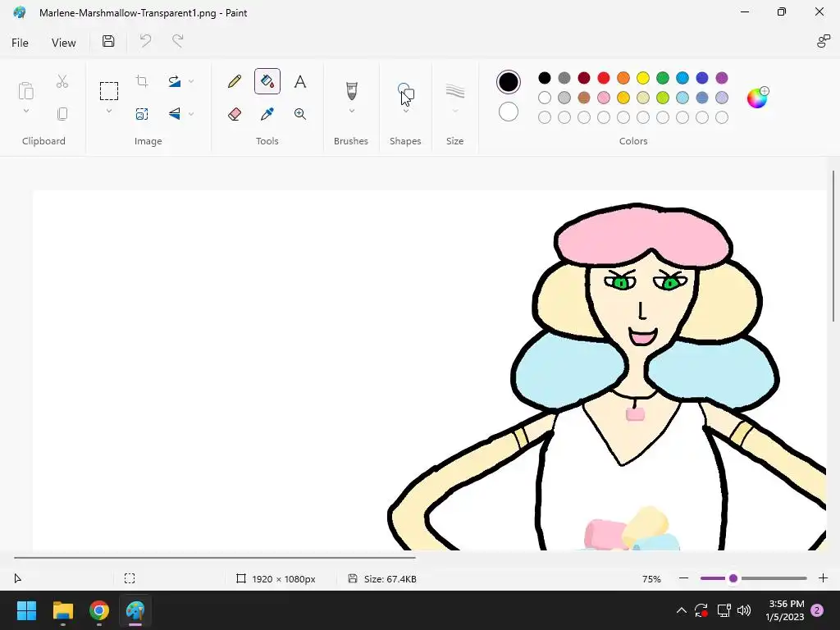Expand the selection shape dropdown
Image resolution: width=840 pixels, height=630 pixels.
tap(108, 112)
